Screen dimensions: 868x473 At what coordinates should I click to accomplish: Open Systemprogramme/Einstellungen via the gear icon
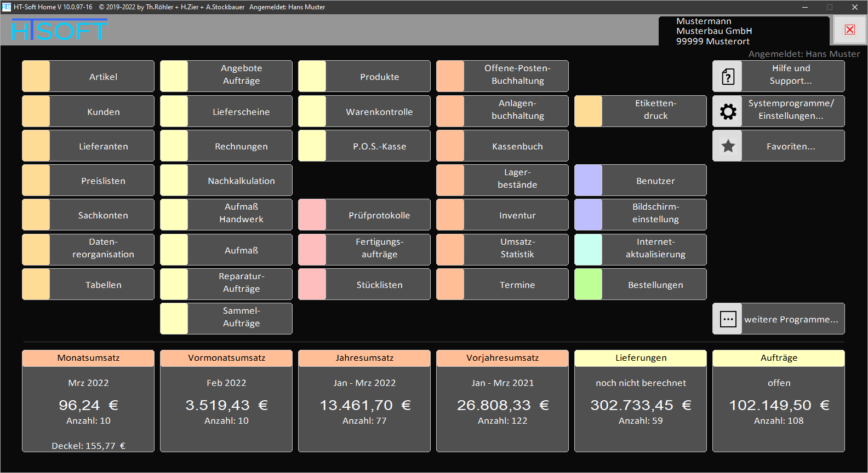coord(728,112)
